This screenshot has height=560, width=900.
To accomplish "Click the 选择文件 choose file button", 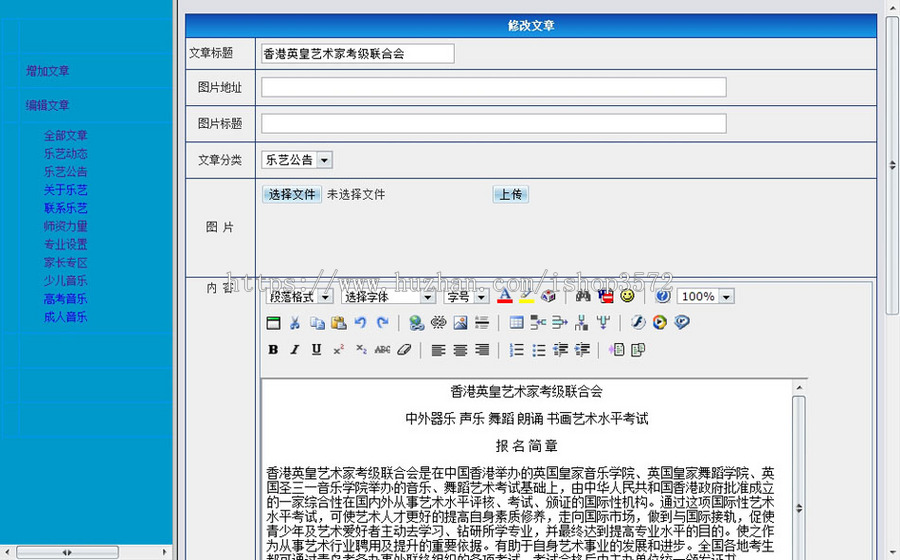I will coord(292,195).
